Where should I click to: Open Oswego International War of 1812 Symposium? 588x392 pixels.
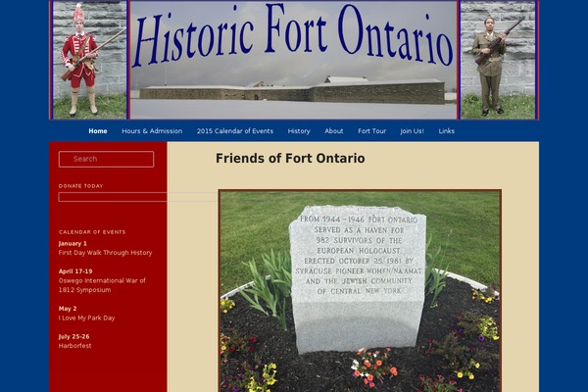pos(102,285)
